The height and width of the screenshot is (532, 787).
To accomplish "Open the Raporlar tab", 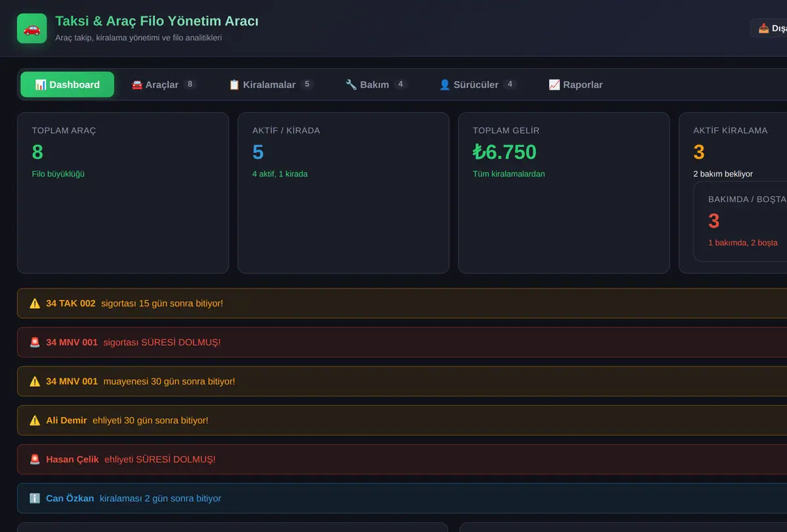I will pos(576,85).
